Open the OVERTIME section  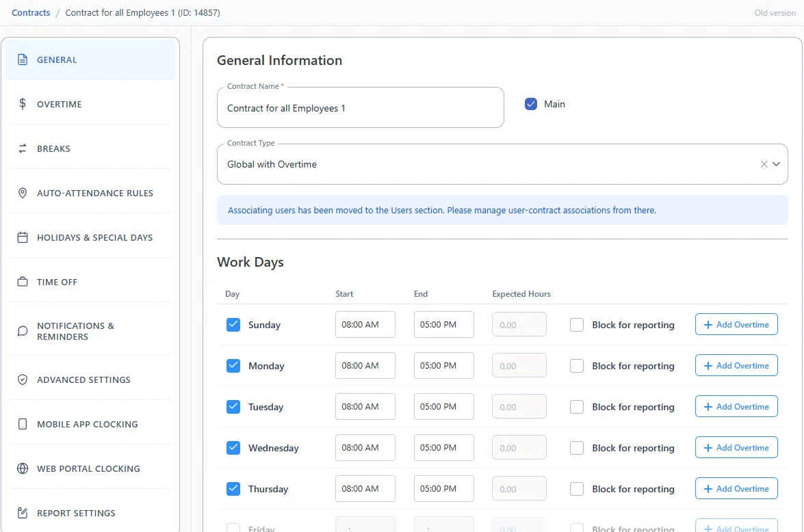[90, 104]
